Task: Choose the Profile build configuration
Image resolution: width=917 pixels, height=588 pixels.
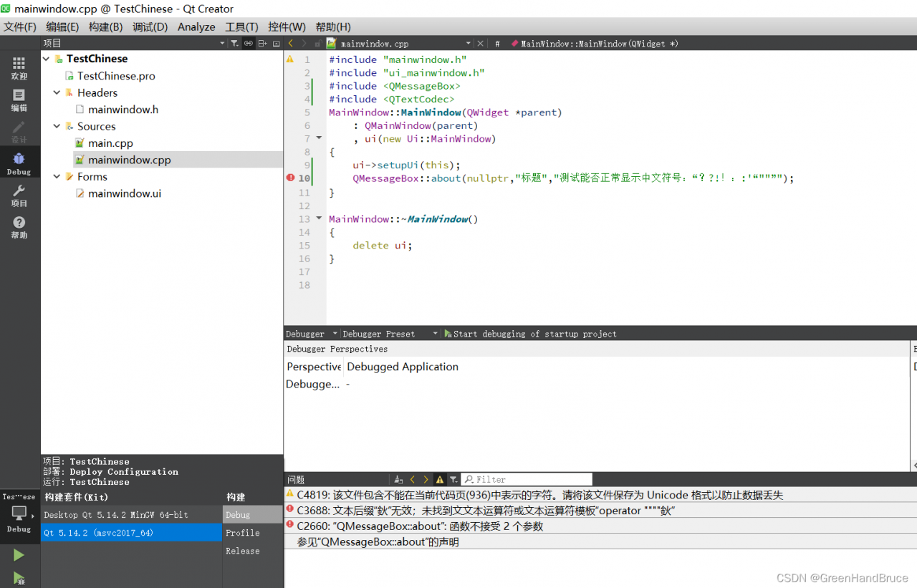Action: pos(253,533)
